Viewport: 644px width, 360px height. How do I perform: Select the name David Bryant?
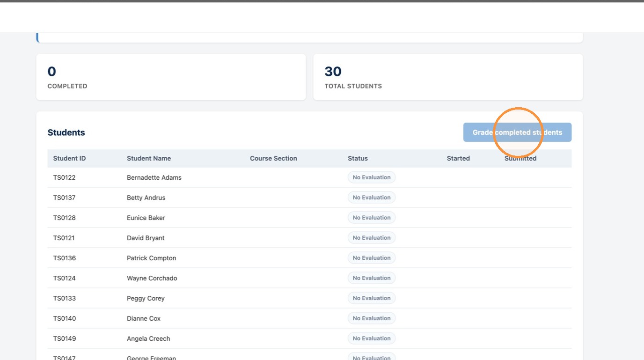coord(146,238)
